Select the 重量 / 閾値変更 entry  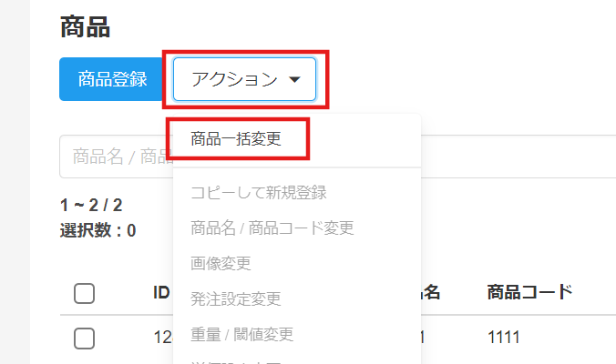point(241,334)
